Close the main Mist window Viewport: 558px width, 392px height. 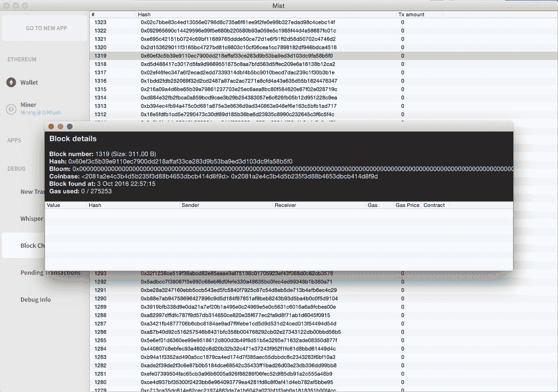coord(7,6)
